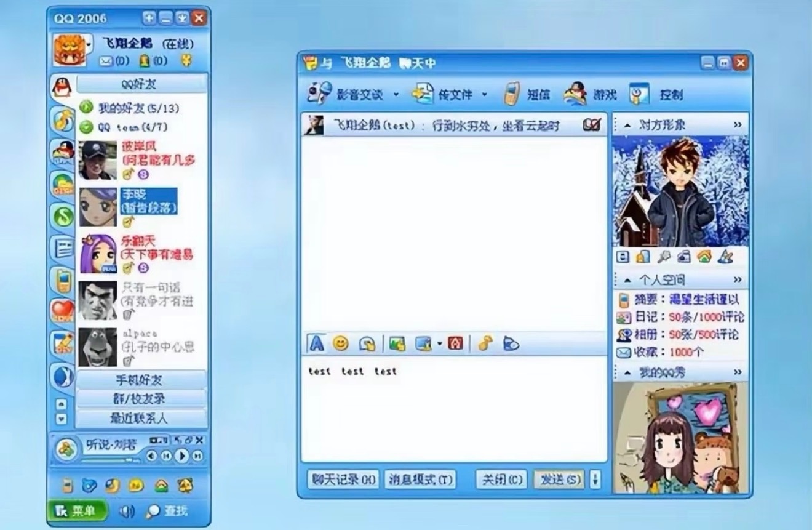Open the status dropdown beside user avatar
The width and height of the screenshot is (812, 530).
pos(90,44)
